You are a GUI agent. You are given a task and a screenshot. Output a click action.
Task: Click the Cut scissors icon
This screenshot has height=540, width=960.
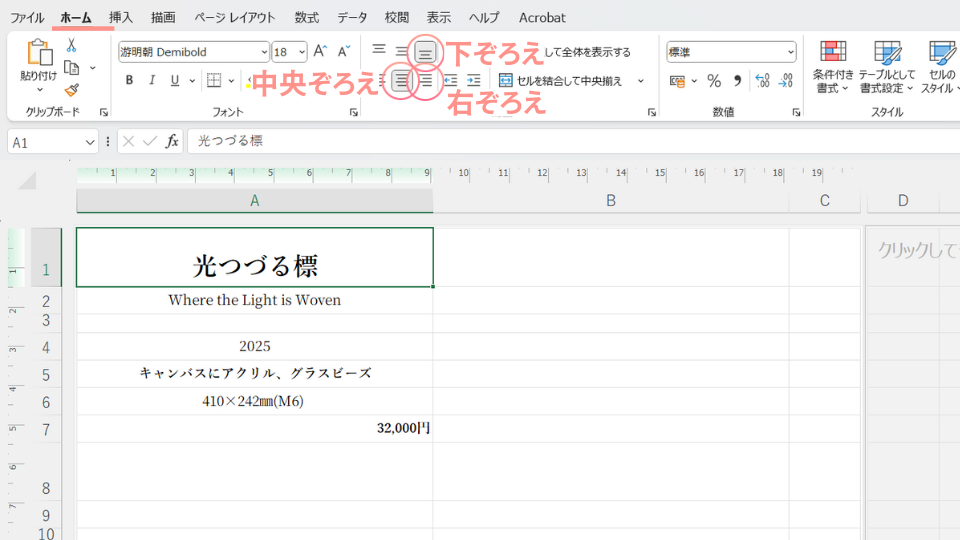coord(72,46)
